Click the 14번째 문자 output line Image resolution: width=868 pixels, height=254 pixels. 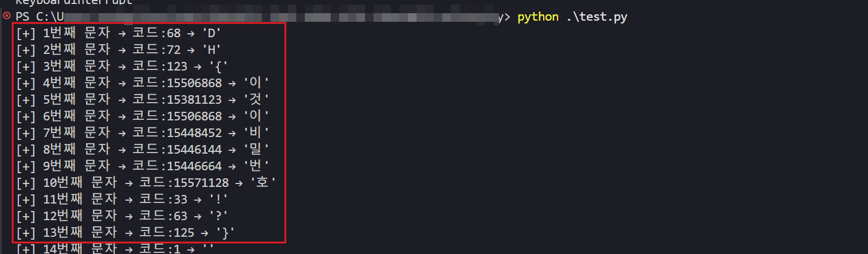click(115, 249)
